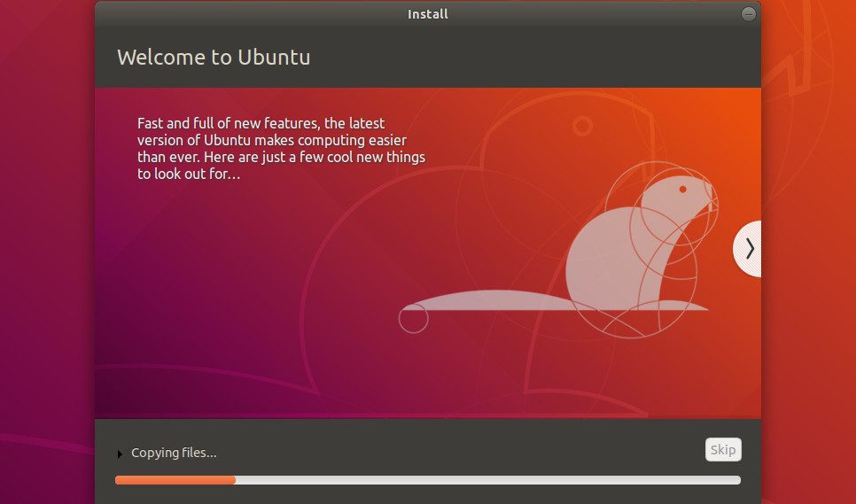
Task: Click the 'Copying files...' status text
Action: (174, 453)
